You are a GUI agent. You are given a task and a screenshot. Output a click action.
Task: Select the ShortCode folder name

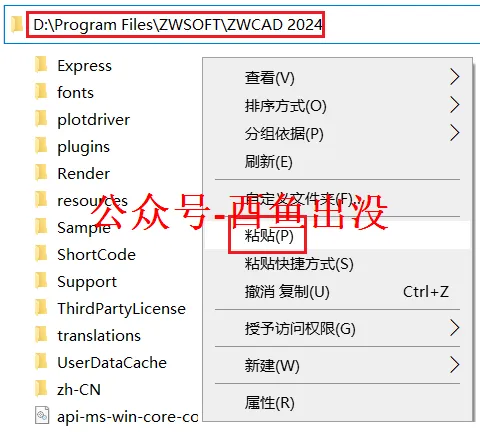point(96,255)
